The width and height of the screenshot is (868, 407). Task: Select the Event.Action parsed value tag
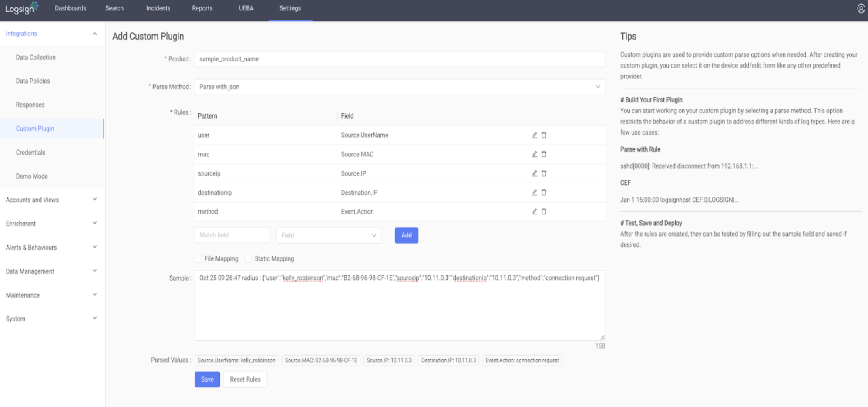(522, 360)
